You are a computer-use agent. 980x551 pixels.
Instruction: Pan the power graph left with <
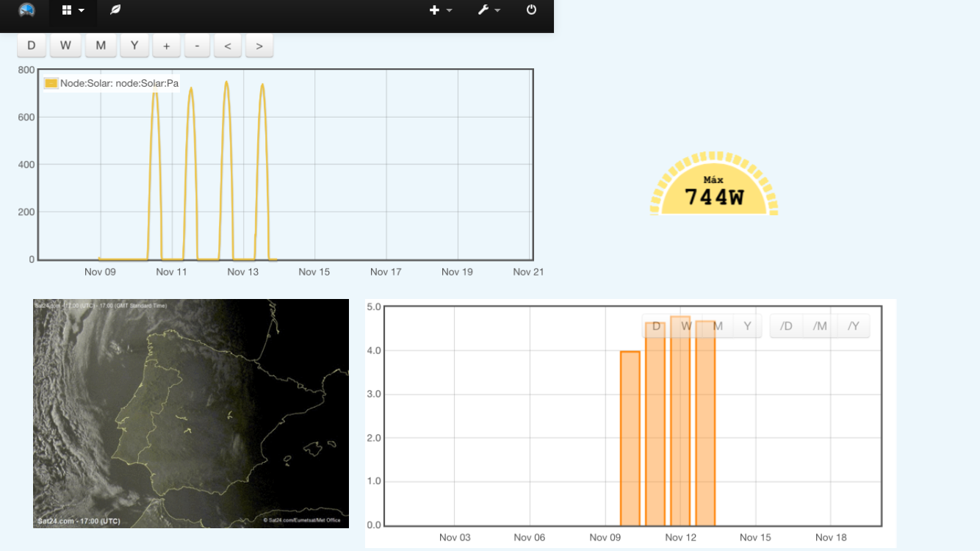pos(228,46)
